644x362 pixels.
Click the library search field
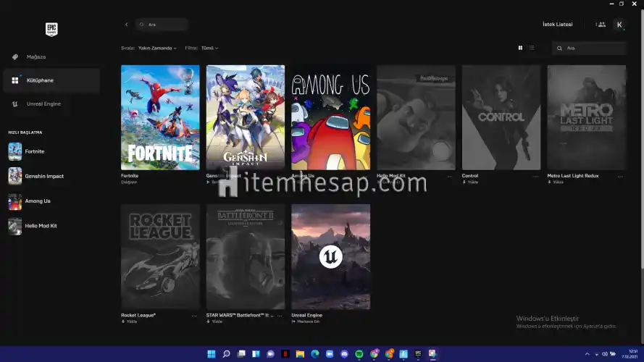click(x=588, y=48)
